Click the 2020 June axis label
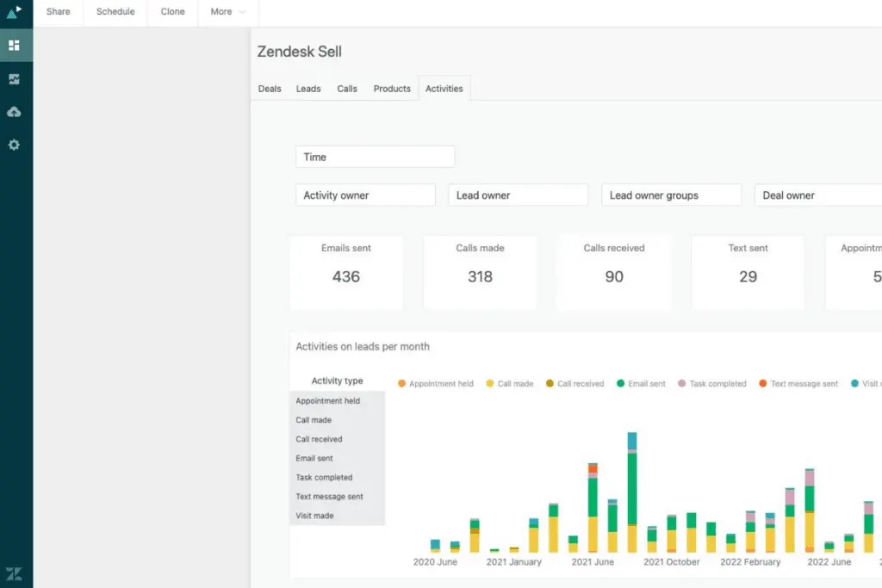This screenshot has width=882, height=588. 435,561
